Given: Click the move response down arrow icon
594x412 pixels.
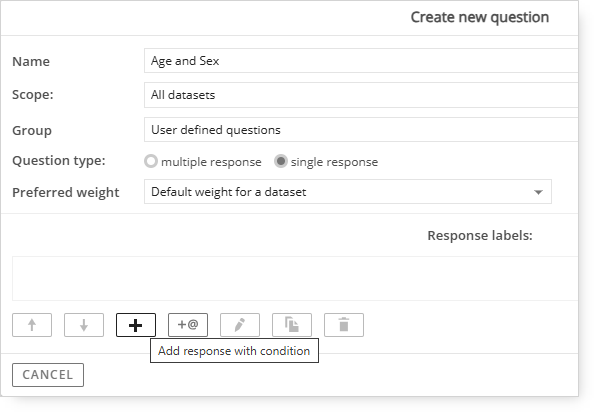Looking at the screenshot, I should point(84,325).
